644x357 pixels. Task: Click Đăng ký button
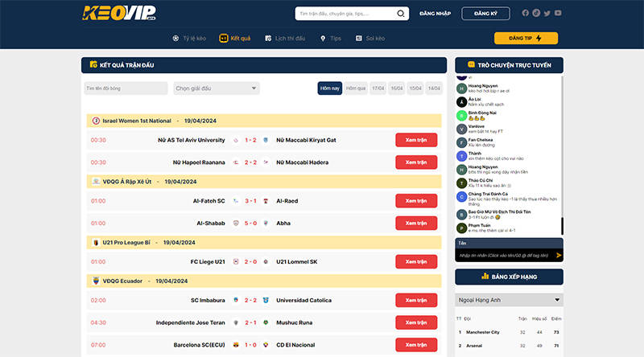coord(485,14)
